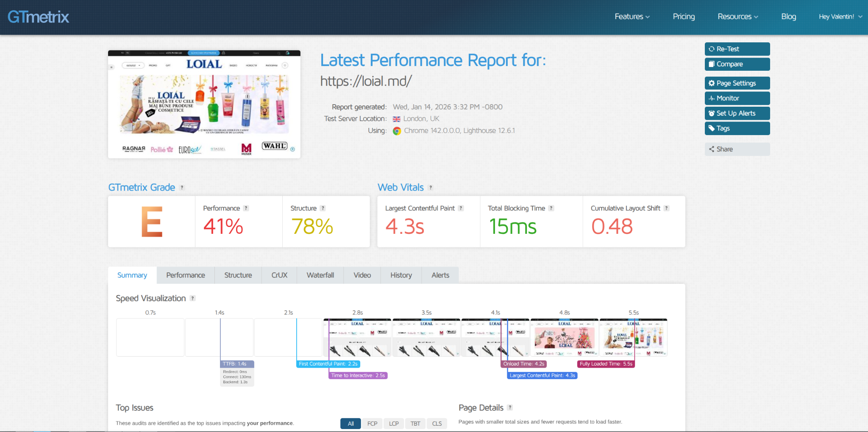Expand the Features dropdown menu
The image size is (868, 432).
(x=632, y=17)
